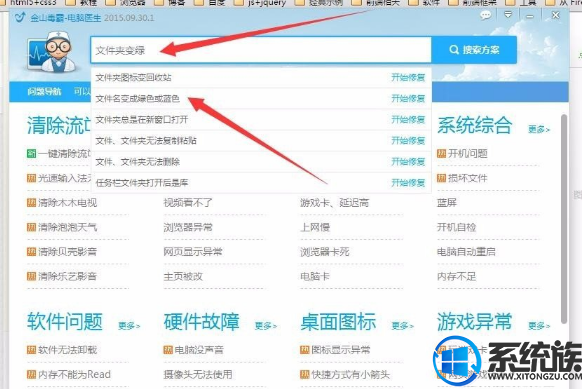Click hot icon beside 电脑没声音

(x=168, y=350)
